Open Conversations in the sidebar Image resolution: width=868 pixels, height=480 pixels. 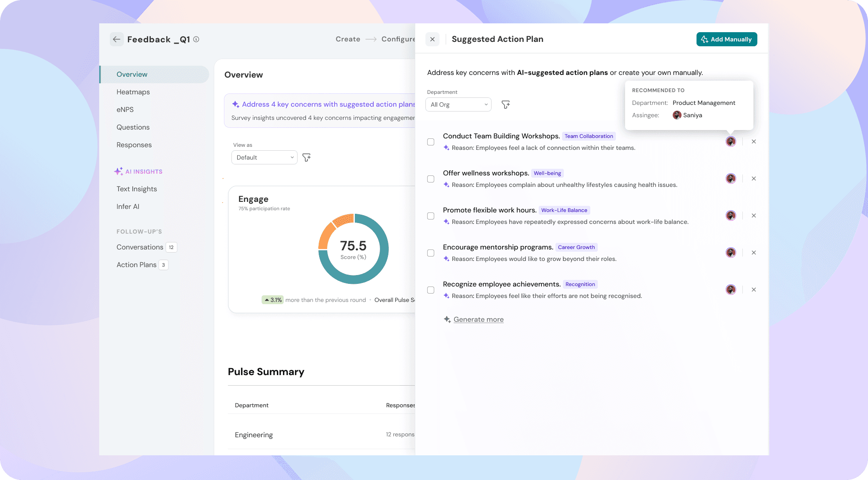(140, 247)
